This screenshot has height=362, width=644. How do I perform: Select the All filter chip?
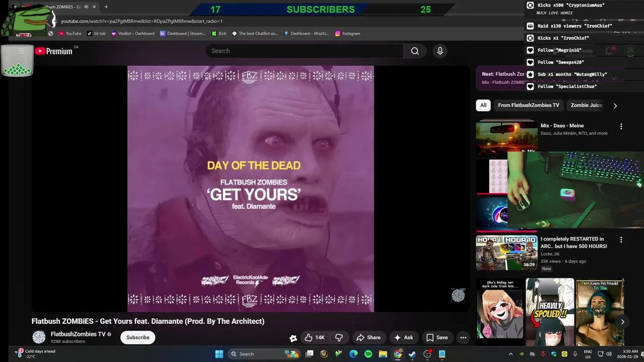tap(483, 105)
